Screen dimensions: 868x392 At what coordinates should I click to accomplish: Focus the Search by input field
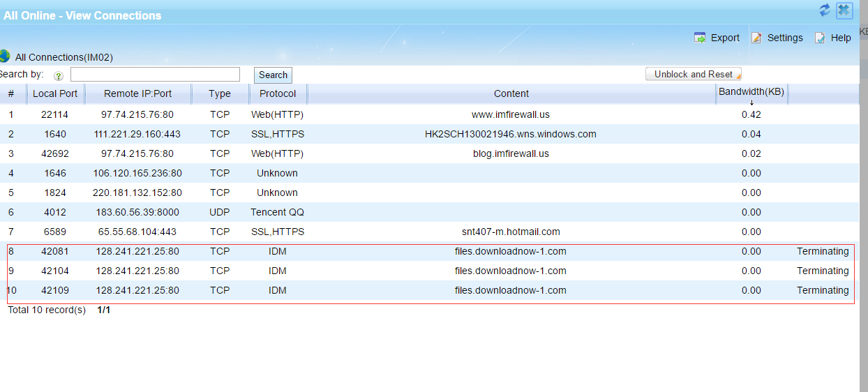(155, 75)
